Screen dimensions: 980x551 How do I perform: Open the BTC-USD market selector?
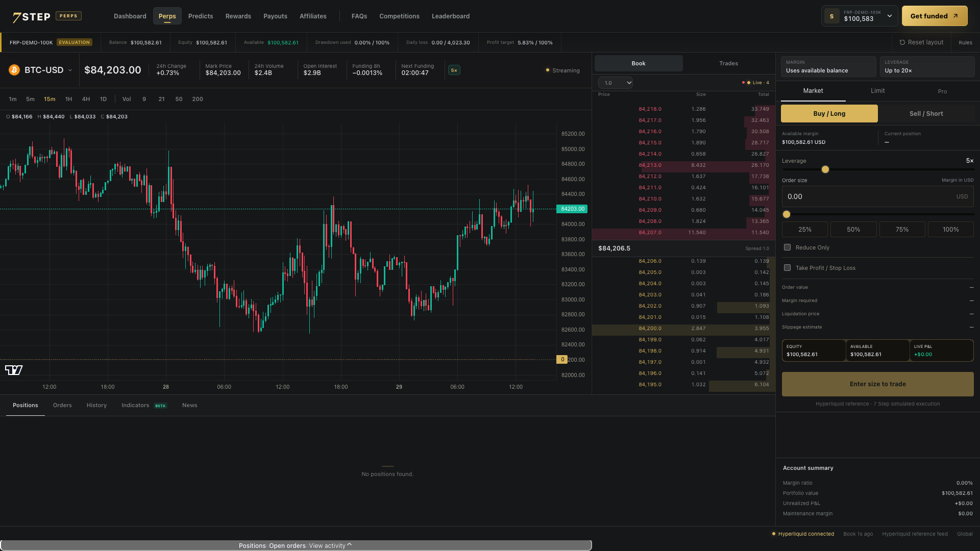pos(41,70)
